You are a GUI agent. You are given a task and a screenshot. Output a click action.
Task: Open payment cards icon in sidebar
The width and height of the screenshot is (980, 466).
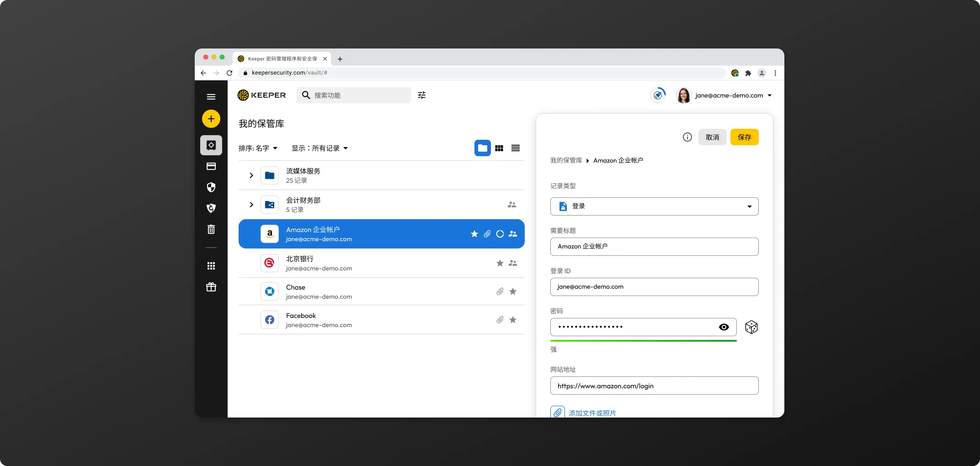[x=211, y=166]
